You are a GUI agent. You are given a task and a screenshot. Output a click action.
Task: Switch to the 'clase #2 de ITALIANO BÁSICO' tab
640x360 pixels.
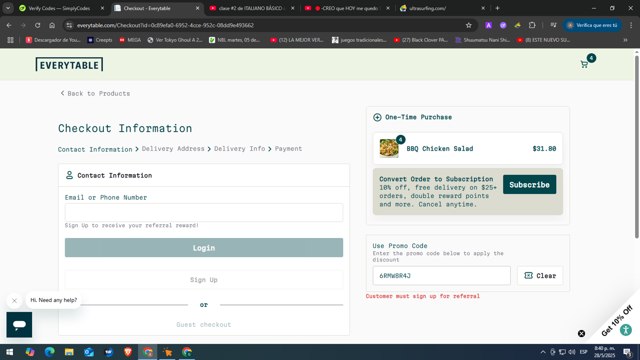click(x=251, y=8)
